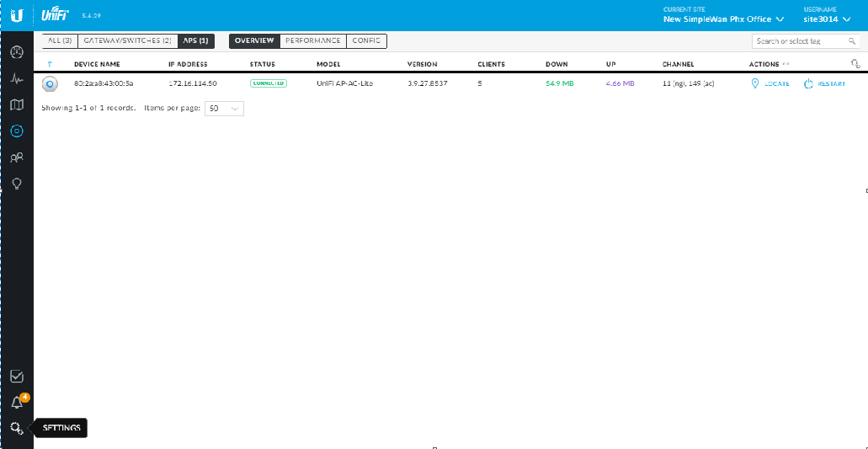Sort by IP ADDRESS column header

click(189, 64)
